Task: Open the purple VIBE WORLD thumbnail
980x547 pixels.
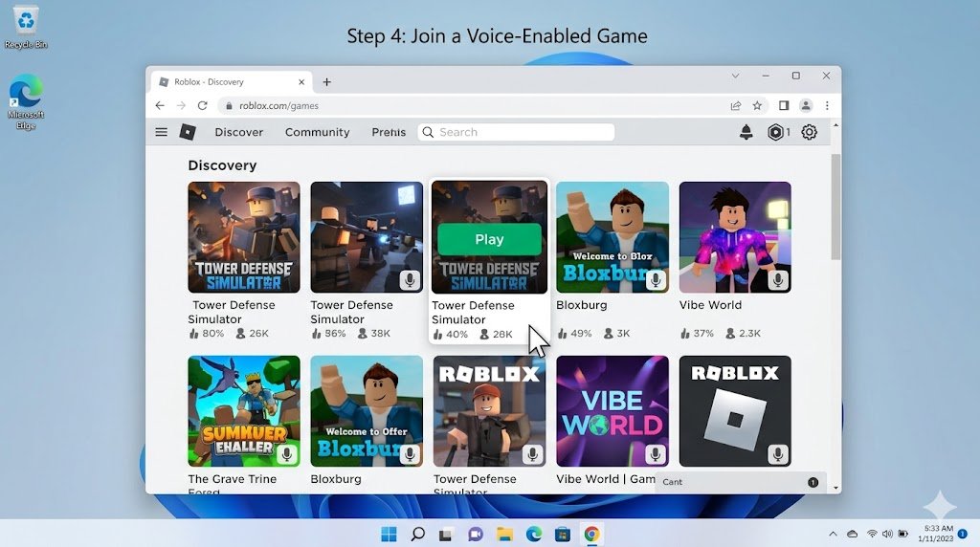Action: (x=612, y=411)
